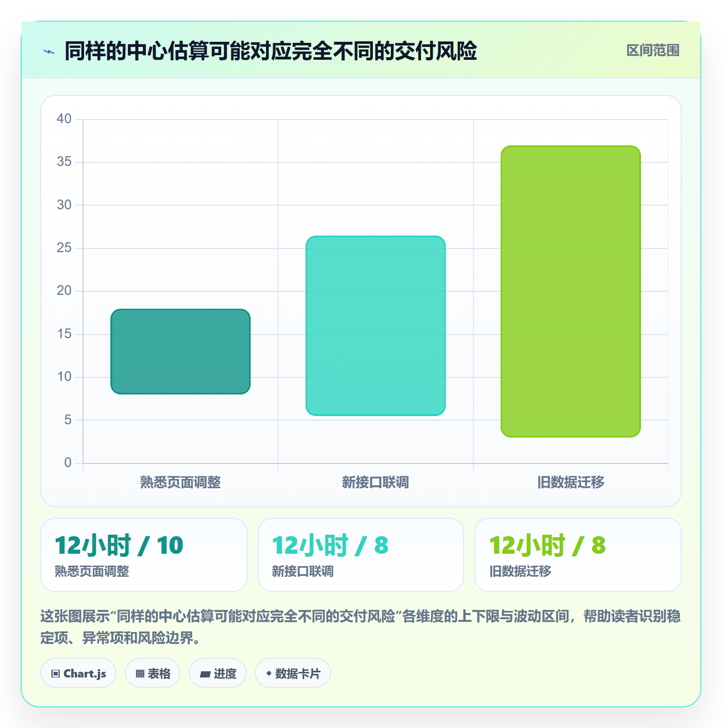722x728 pixels.
Task: Click the dark teal 熟悉页面调整 bar
Action: tap(180, 352)
